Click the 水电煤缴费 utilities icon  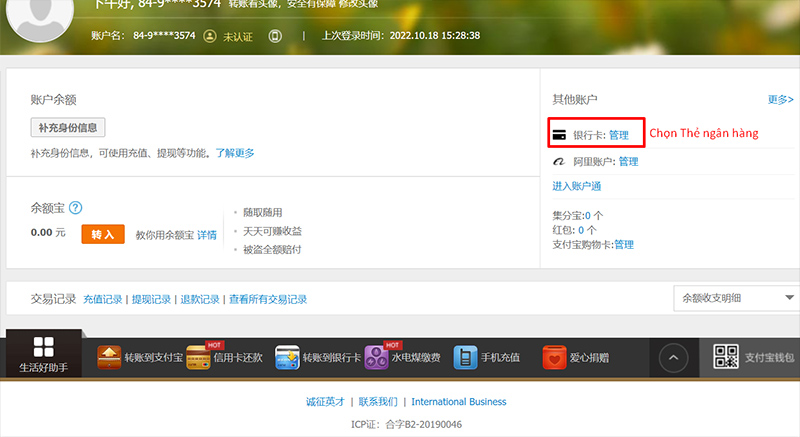tap(377, 357)
